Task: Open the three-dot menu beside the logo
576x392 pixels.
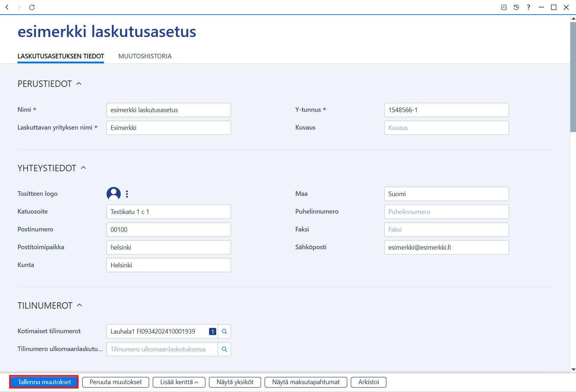Action: click(x=127, y=194)
